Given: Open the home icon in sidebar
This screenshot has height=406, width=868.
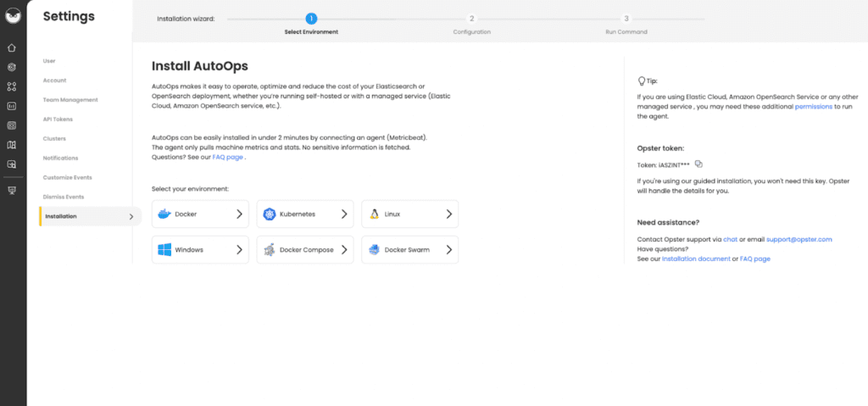Looking at the screenshot, I should click(x=12, y=48).
